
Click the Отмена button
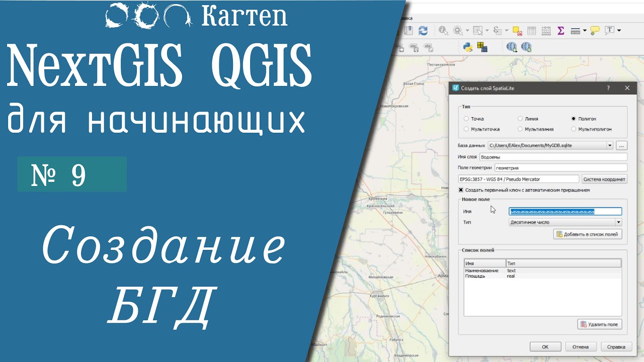click(581, 347)
